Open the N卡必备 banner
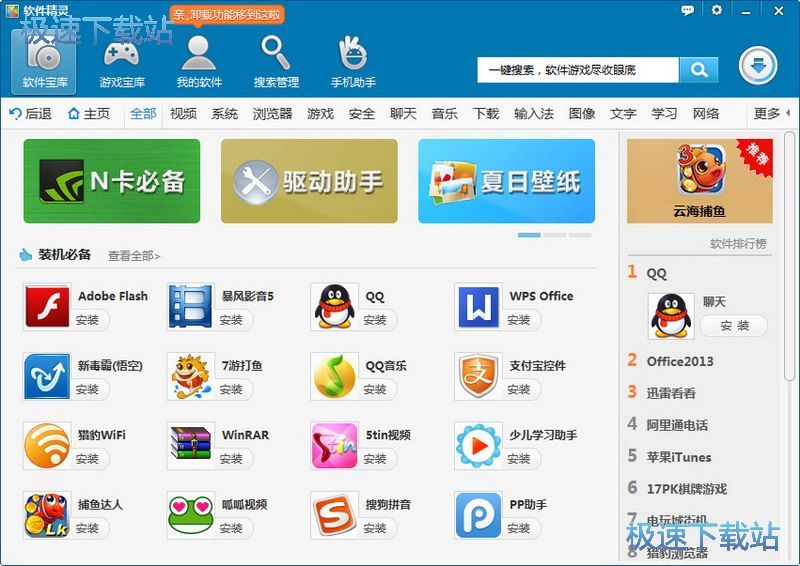 112,181
